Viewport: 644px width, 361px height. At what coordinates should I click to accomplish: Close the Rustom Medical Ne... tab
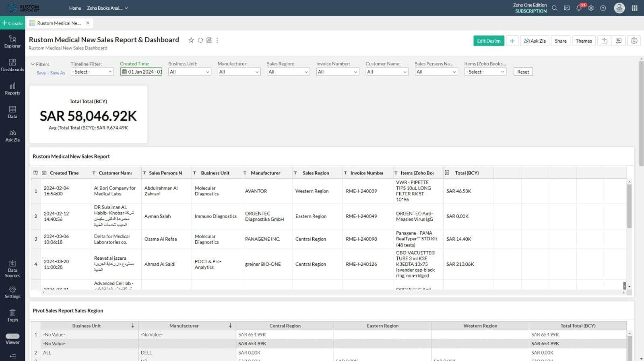88,23
